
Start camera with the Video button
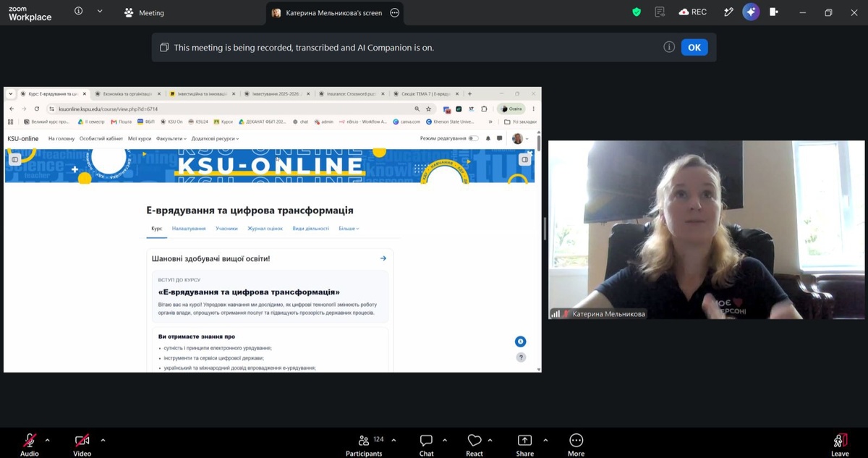click(82, 444)
